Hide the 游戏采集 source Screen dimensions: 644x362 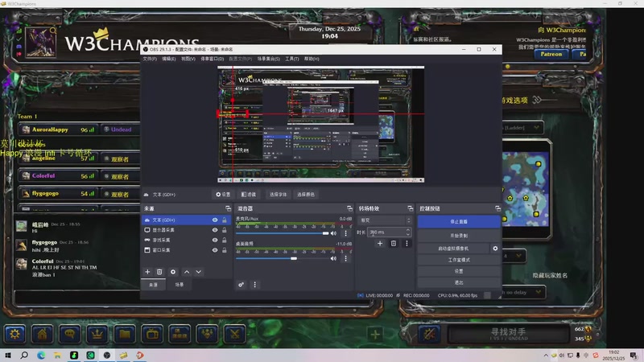pyautogui.click(x=215, y=240)
